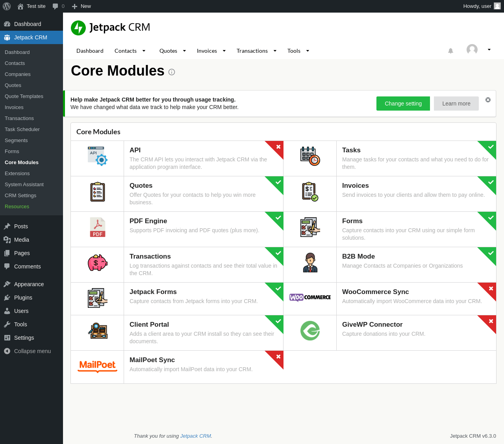The width and height of the screenshot is (504, 444).
Task: Click the GiveWP green logo icon
Action: tap(310, 331)
